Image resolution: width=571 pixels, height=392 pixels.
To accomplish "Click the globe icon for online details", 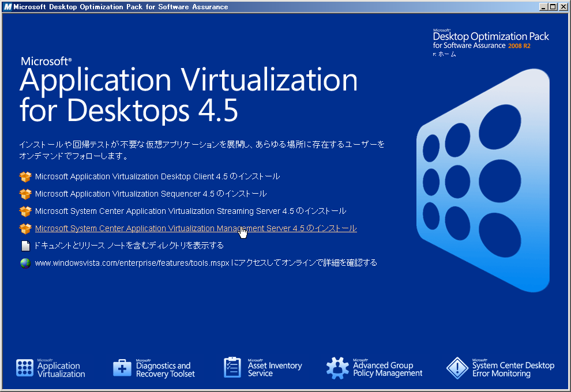I will (x=25, y=263).
